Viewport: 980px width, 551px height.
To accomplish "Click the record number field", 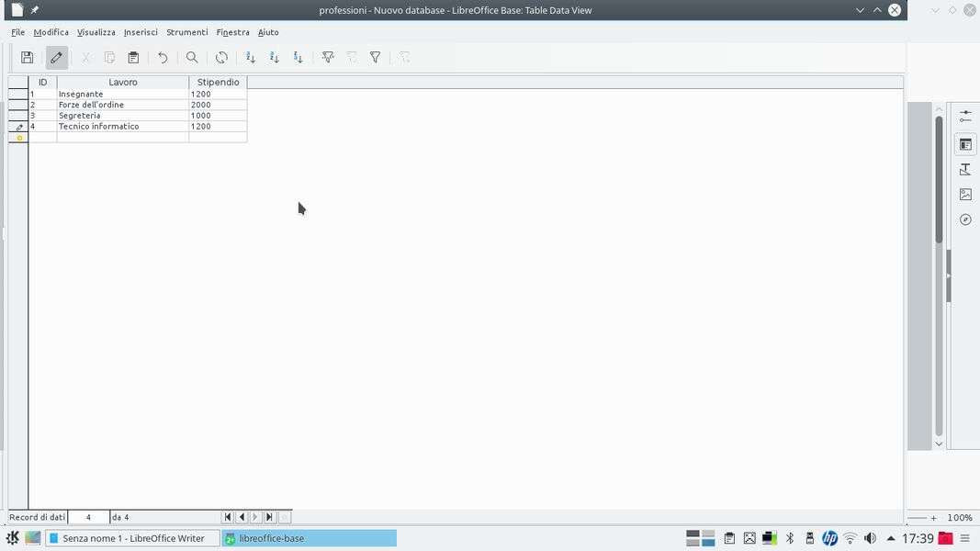I will 88,517.
